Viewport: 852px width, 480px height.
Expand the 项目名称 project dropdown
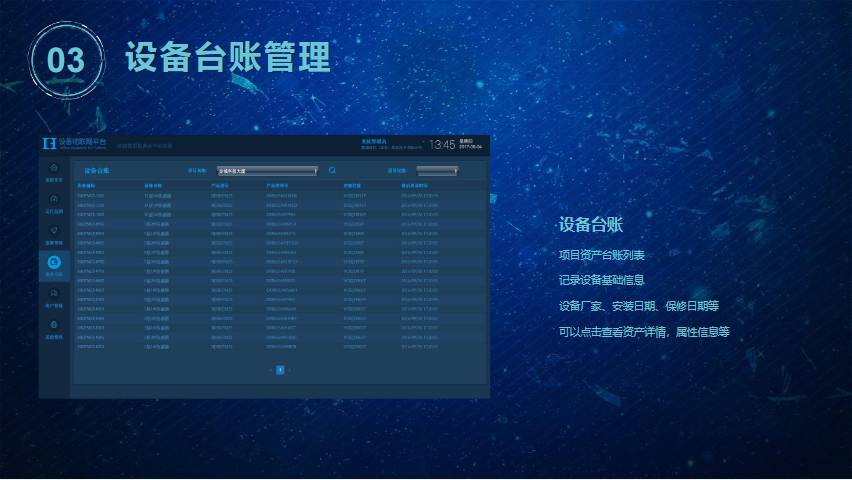[x=267, y=171]
